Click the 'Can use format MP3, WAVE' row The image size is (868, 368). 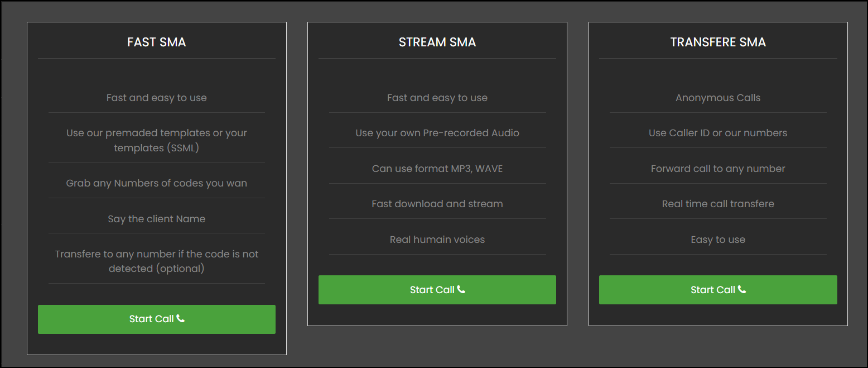[x=437, y=168]
